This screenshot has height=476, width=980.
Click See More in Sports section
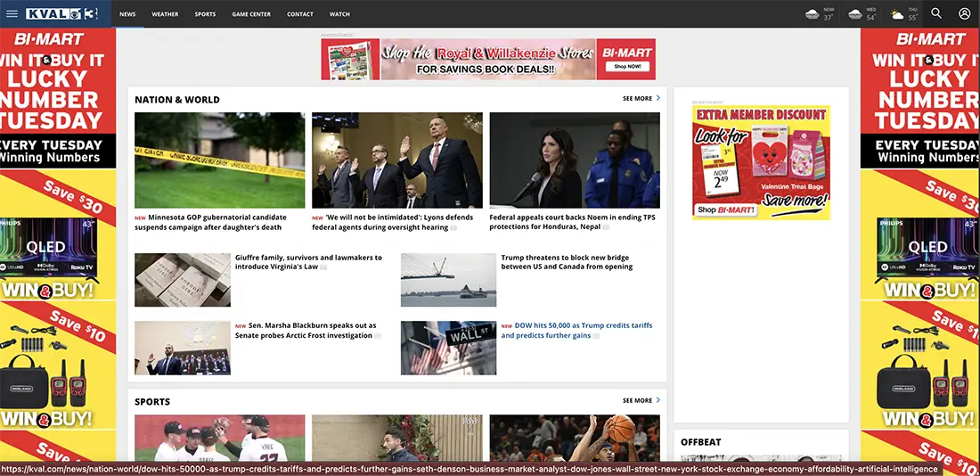point(641,400)
